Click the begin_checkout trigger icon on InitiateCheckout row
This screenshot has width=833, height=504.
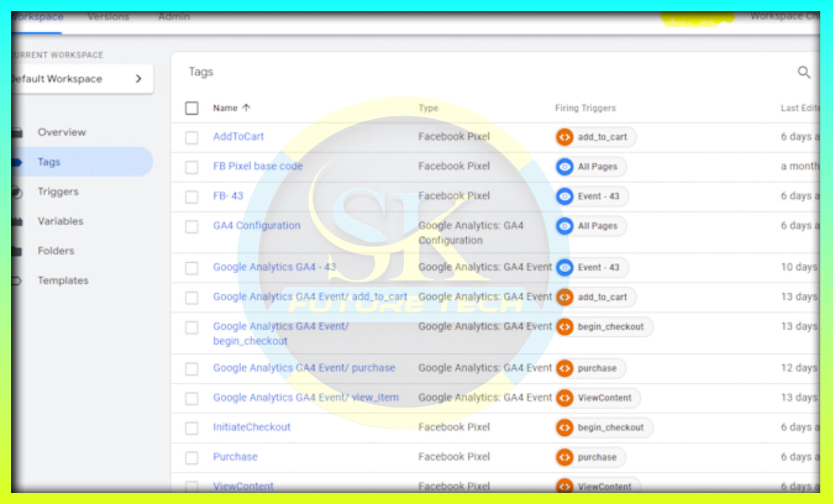565,427
